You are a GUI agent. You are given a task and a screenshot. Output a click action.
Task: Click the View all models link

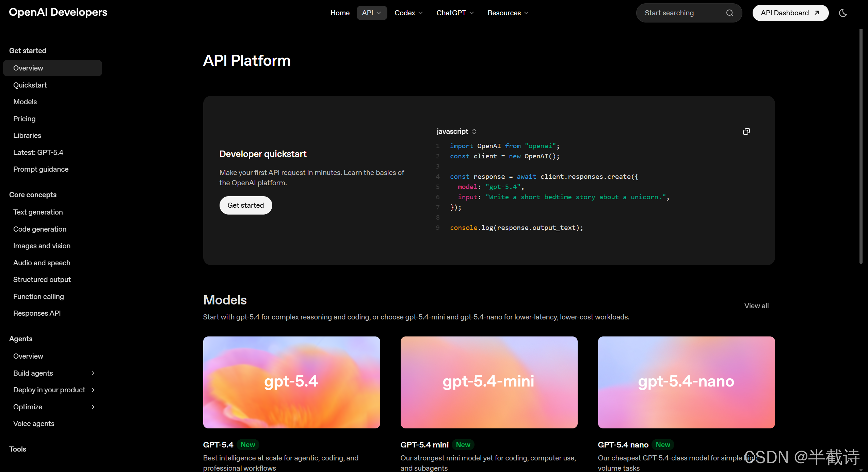coord(756,306)
